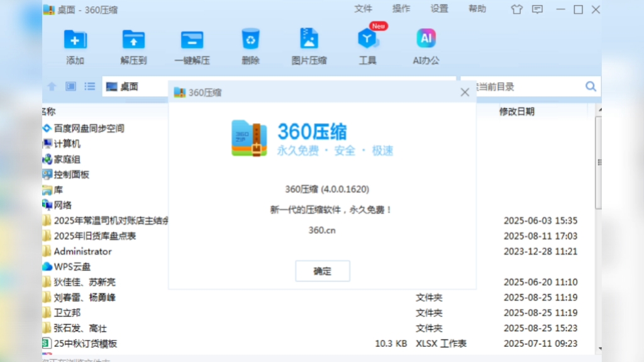
Task: Open the 文件 menu
Action: pyautogui.click(x=363, y=9)
